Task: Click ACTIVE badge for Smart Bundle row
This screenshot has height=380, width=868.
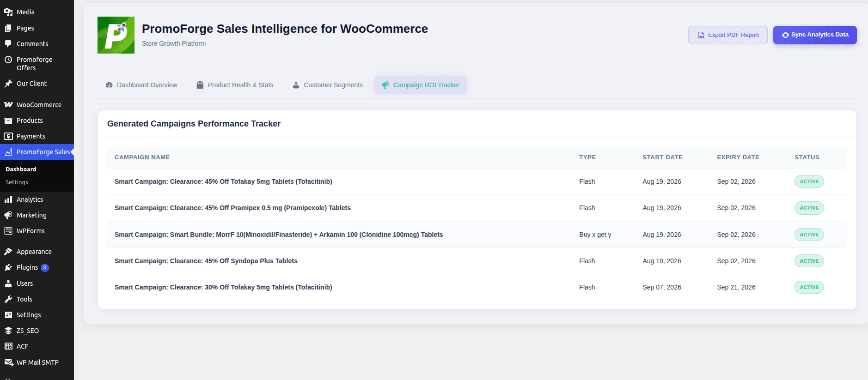Action: click(809, 235)
